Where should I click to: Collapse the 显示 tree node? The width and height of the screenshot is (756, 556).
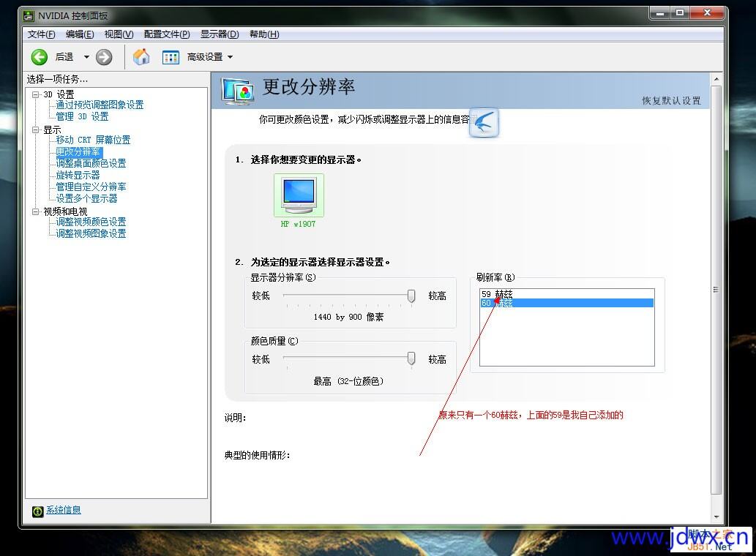point(35,129)
